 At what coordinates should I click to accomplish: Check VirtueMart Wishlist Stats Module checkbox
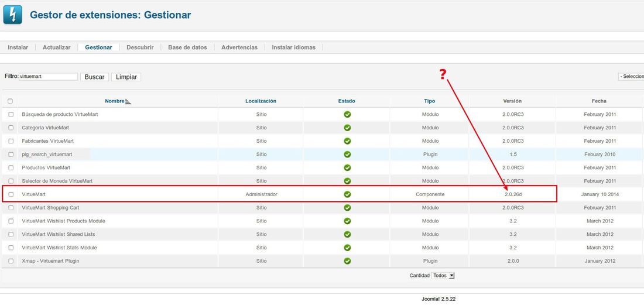[x=11, y=248]
